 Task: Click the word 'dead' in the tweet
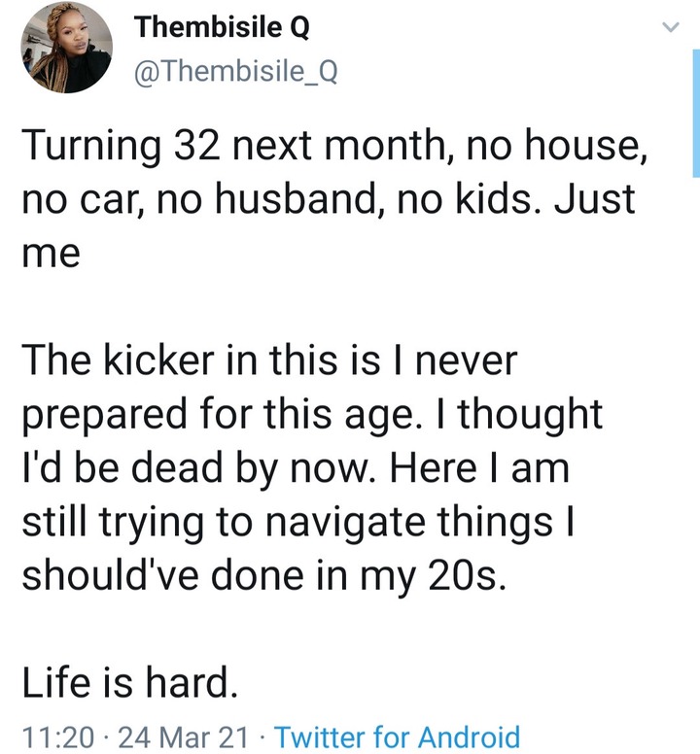point(177,468)
